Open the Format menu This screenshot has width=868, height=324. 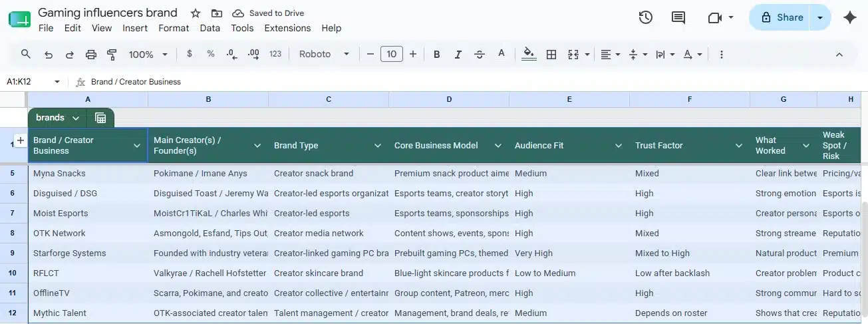[x=174, y=28]
